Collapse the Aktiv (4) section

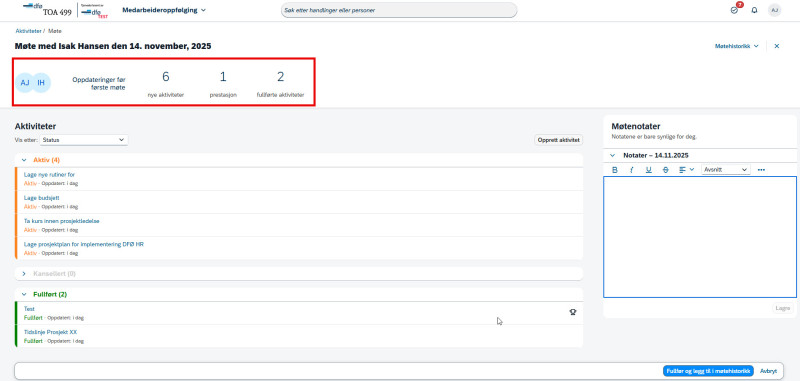click(23, 160)
